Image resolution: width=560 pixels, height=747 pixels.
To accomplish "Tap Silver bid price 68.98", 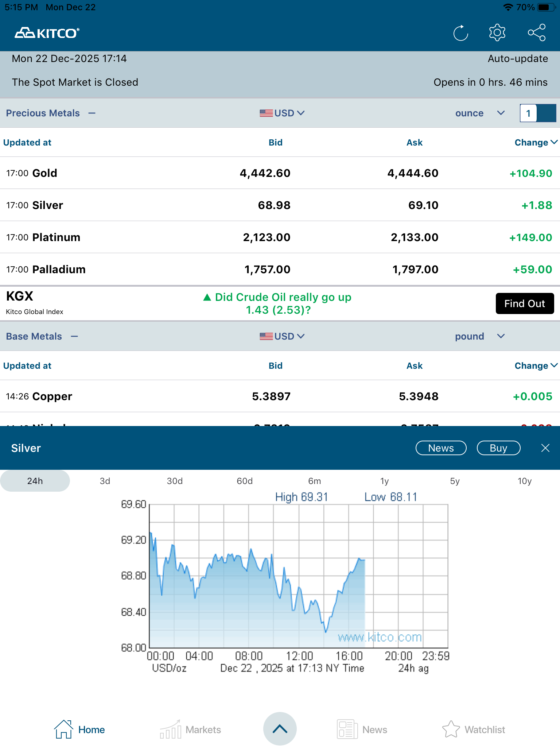I will (274, 205).
